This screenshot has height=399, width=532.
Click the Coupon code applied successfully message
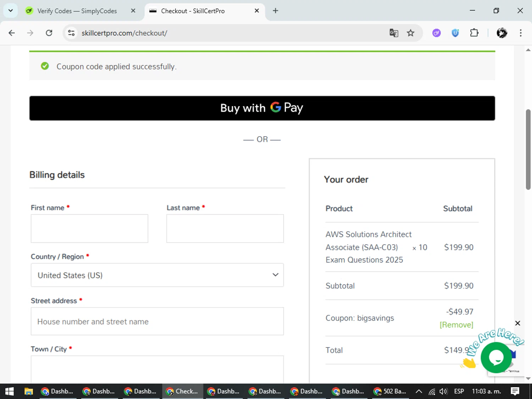[x=117, y=67]
